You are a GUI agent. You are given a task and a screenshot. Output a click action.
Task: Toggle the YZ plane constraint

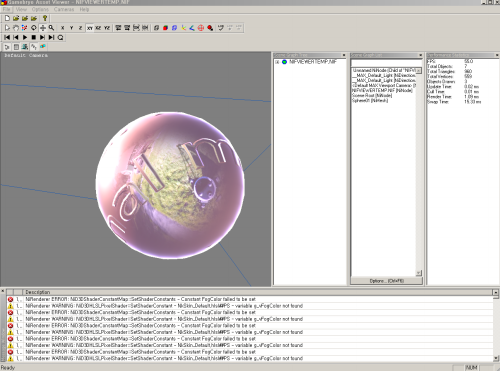tap(107, 28)
